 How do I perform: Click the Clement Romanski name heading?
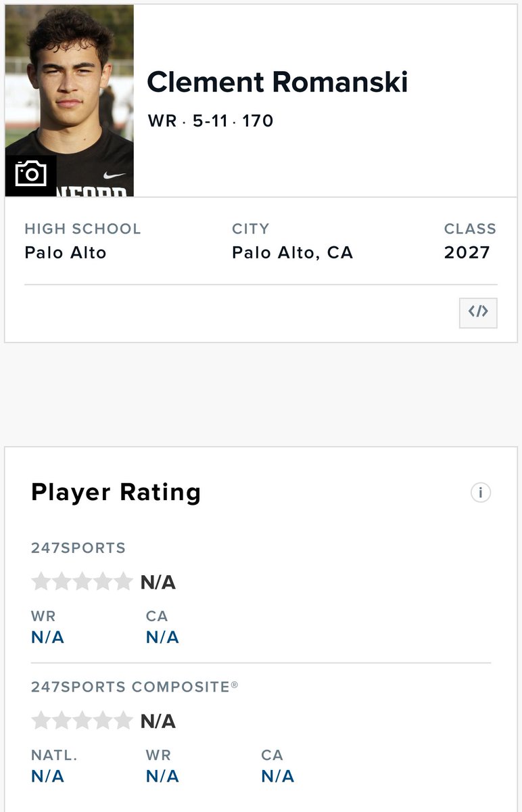[277, 83]
